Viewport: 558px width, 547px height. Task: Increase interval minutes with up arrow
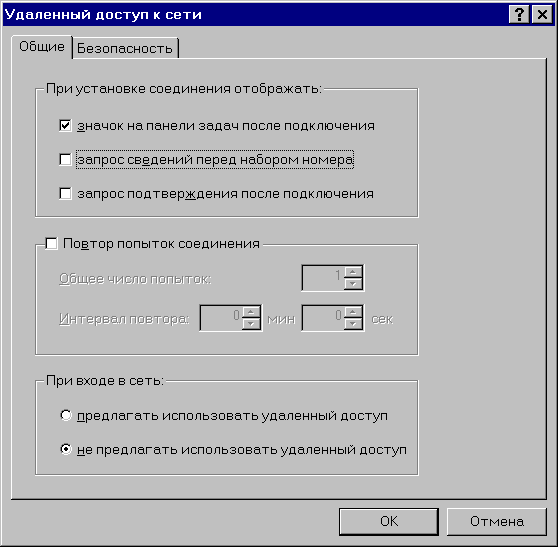[251, 312]
